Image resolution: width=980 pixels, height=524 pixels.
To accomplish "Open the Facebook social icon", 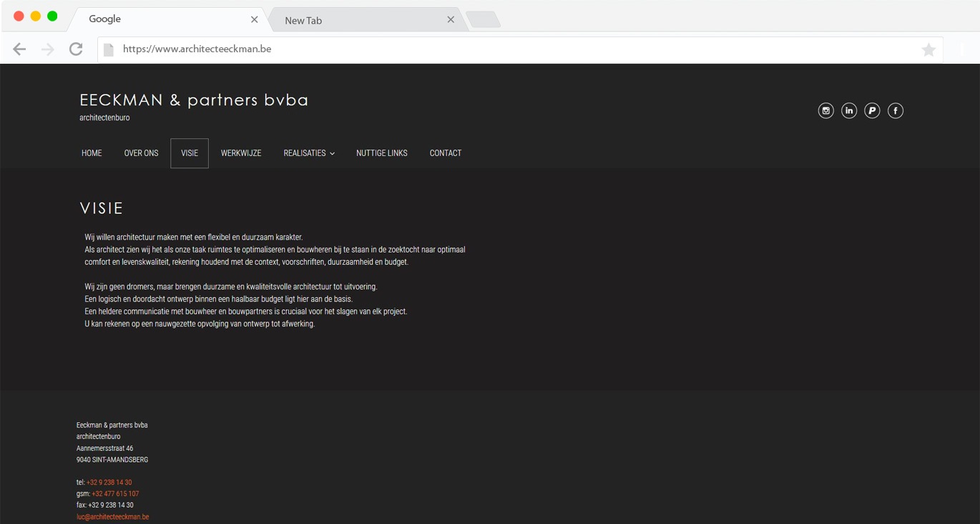I will pyautogui.click(x=896, y=110).
